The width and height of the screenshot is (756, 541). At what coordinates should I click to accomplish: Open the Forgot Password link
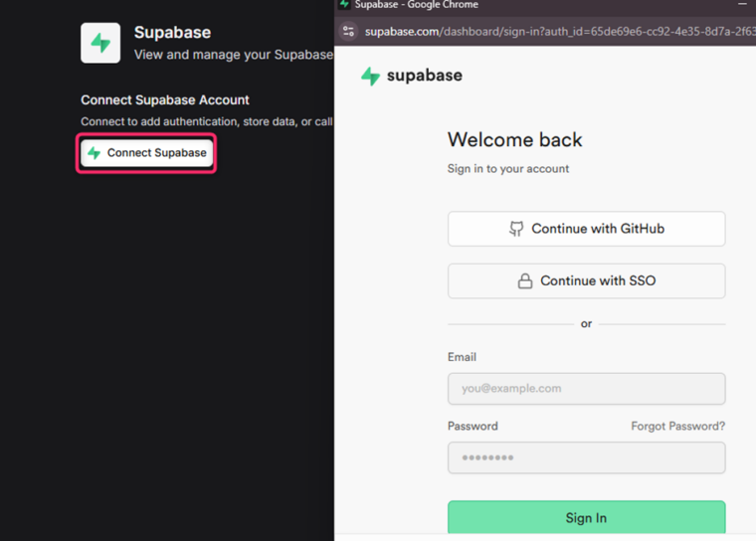coord(677,427)
